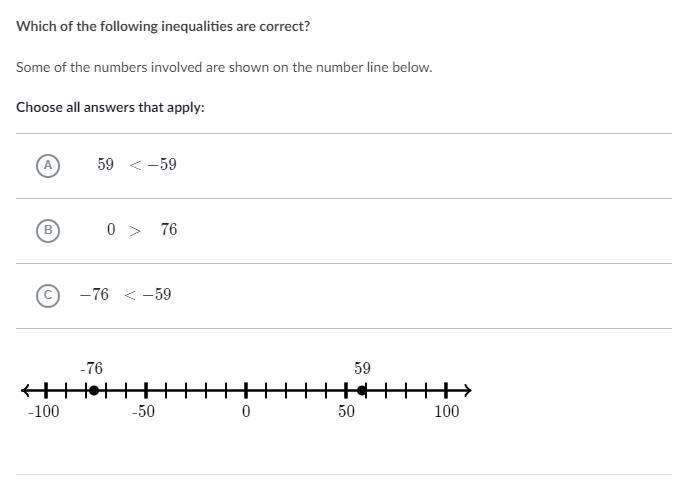
Task: Select answer choice A circle
Action: click(47, 165)
